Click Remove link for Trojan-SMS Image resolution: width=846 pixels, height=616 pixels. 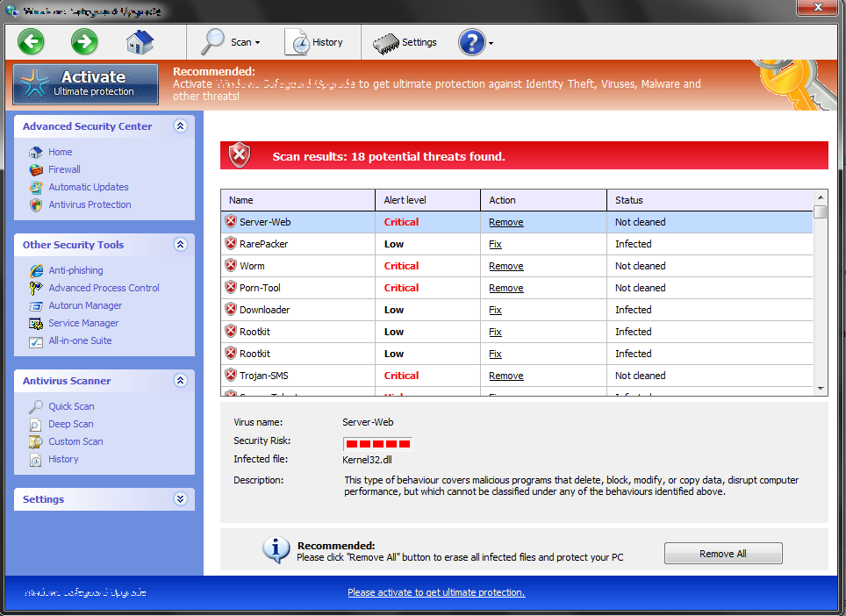click(x=506, y=376)
